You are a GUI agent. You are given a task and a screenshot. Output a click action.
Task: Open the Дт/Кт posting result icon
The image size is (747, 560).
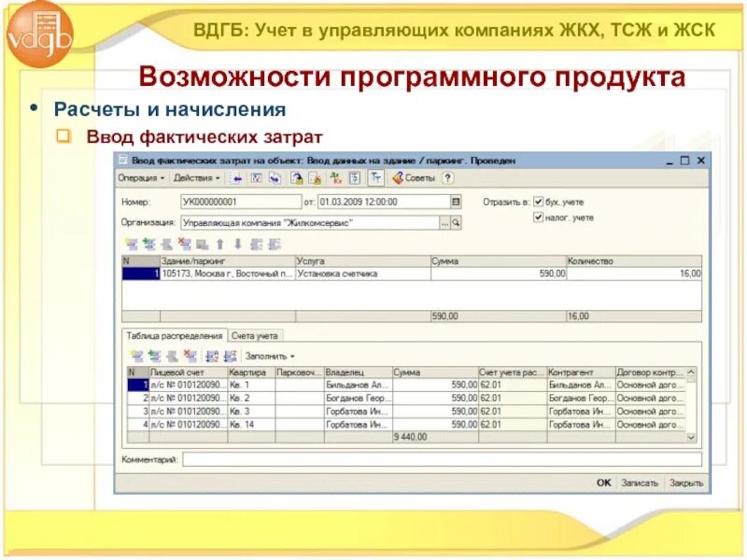pyautogui.click(x=336, y=178)
